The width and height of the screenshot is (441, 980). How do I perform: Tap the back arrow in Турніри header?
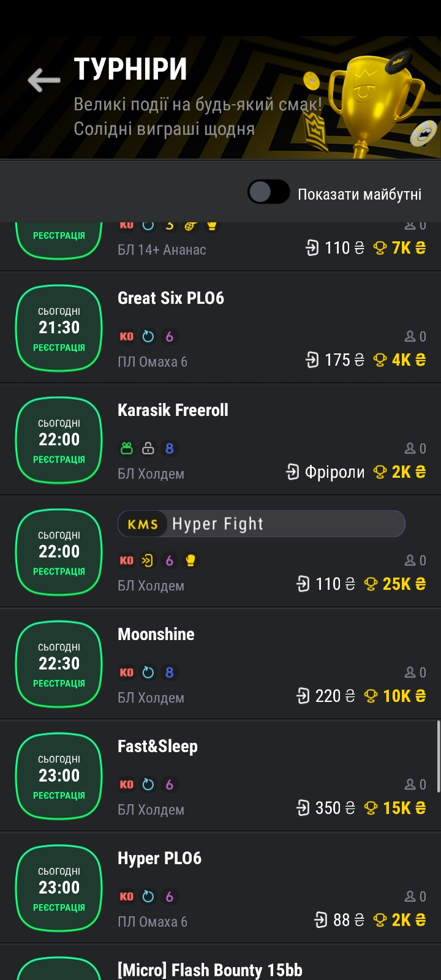pyautogui.click(x=44, y=80)
